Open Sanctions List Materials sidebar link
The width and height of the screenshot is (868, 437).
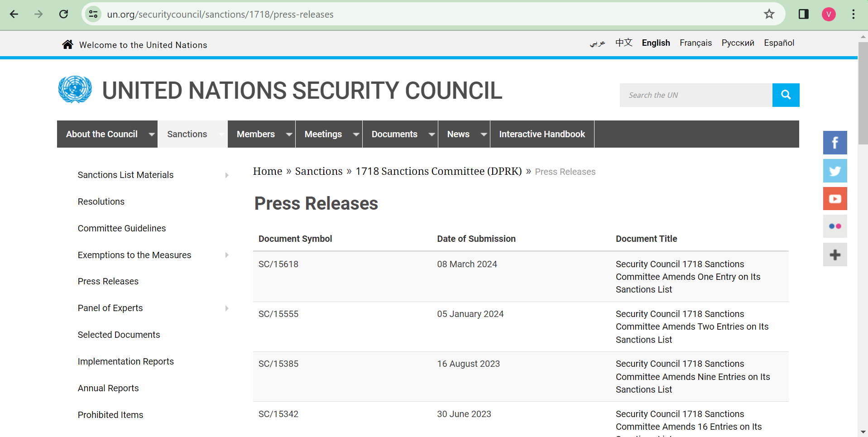point(125,175)
